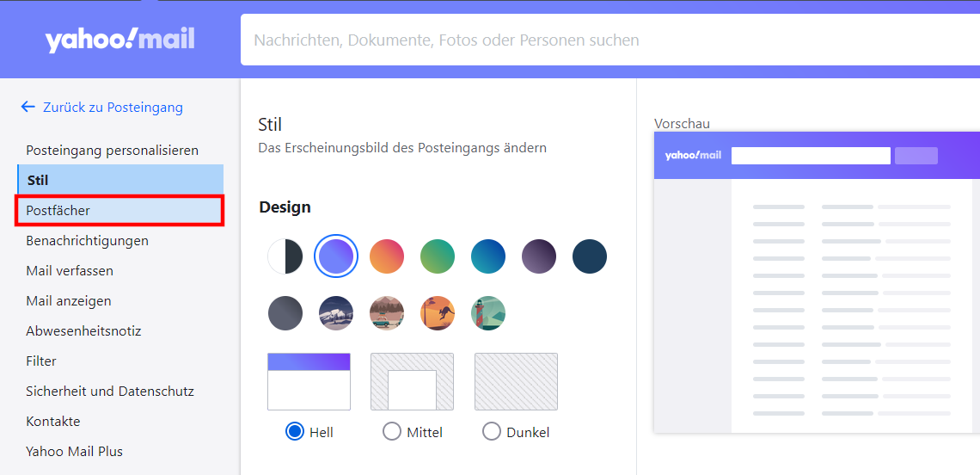The height and width of the screenshot is (475, 980).
Task: Choose the lighthouse design image
Action: 488,313
